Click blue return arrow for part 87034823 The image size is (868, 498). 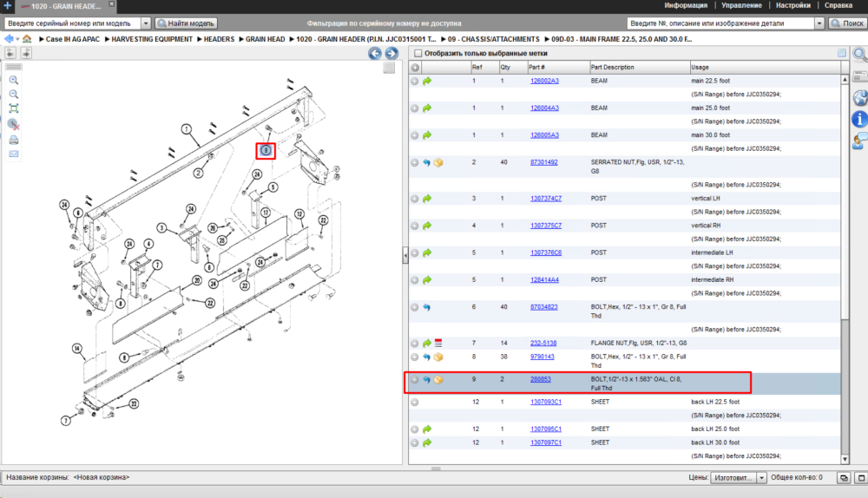click(x=427, y=307)
